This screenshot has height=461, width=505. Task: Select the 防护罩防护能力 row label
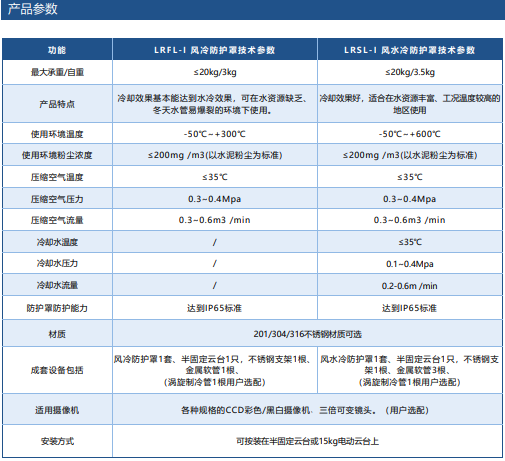pyautogui.click(x=57, y=308)
